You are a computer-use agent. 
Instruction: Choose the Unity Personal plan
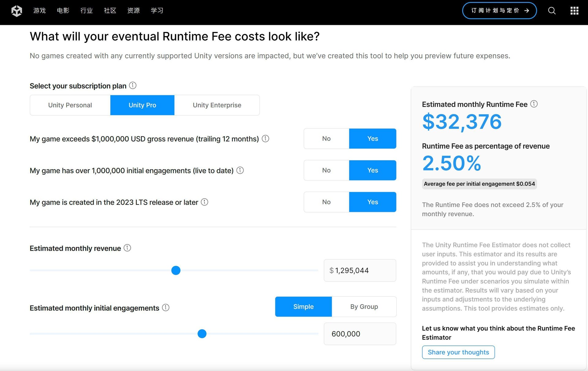pyautogui.click(x=70, y=105)
